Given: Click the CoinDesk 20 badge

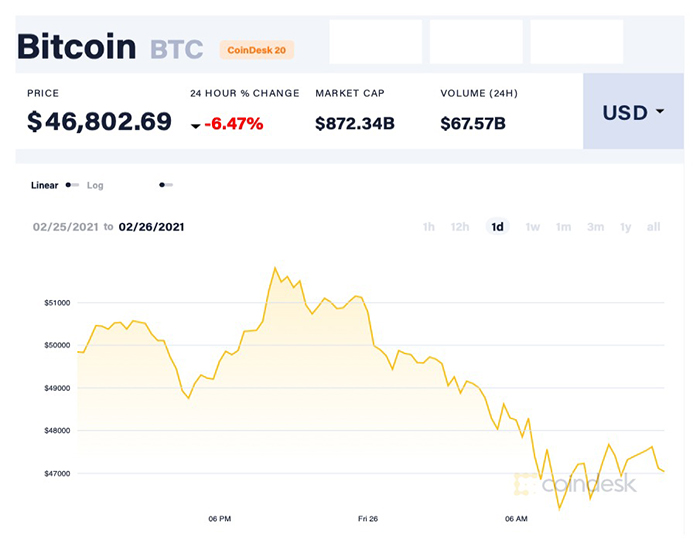Looking at the screenshot, I should pos(256,48).
